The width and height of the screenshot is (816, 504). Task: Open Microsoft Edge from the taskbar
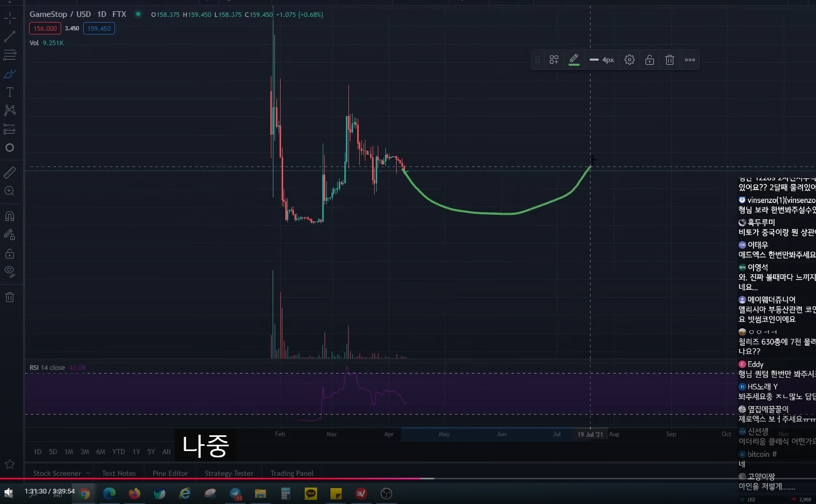(x=109, y=494)
